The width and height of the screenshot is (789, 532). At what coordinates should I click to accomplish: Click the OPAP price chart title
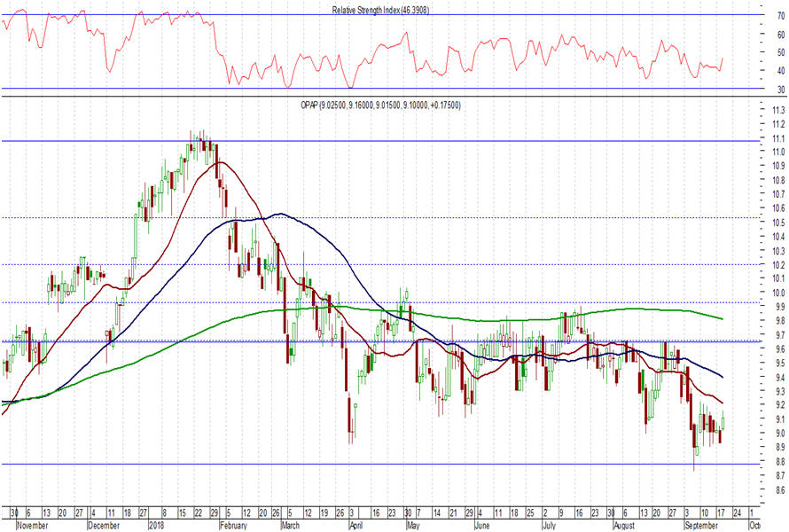pos(380,106)
